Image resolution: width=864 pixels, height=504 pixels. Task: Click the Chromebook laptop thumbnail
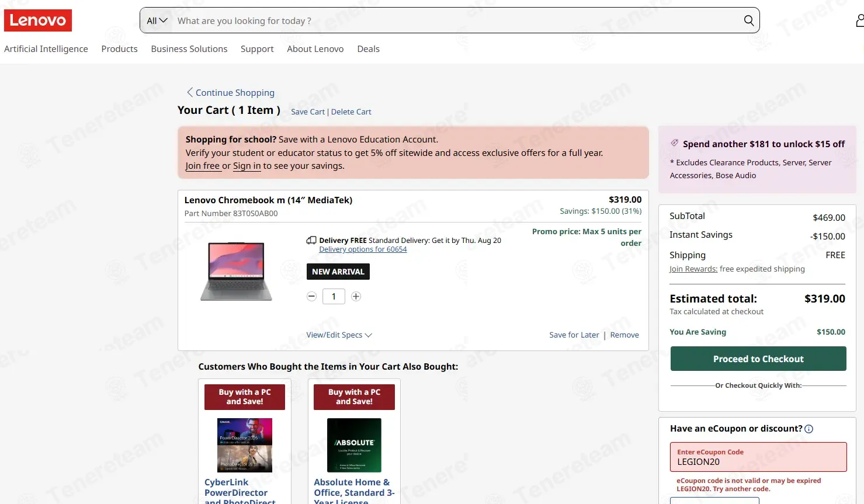[236, 272]
